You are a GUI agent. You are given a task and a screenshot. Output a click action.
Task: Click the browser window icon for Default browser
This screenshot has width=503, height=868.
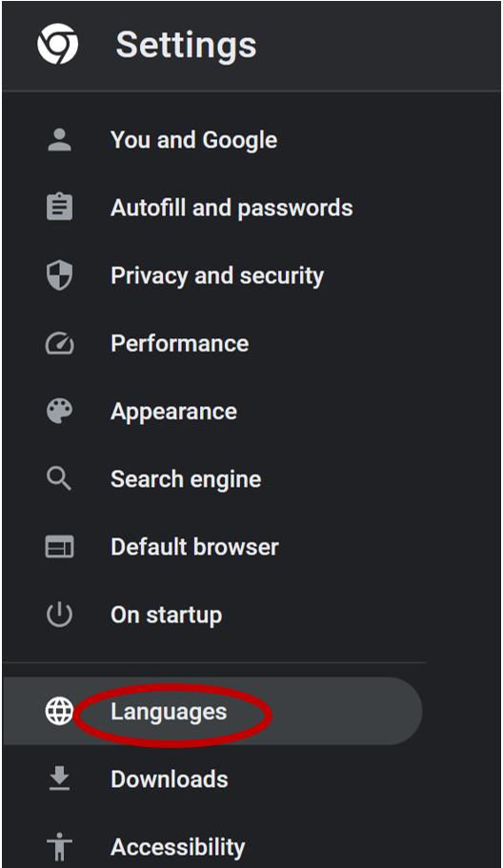[x=59, y=547]
